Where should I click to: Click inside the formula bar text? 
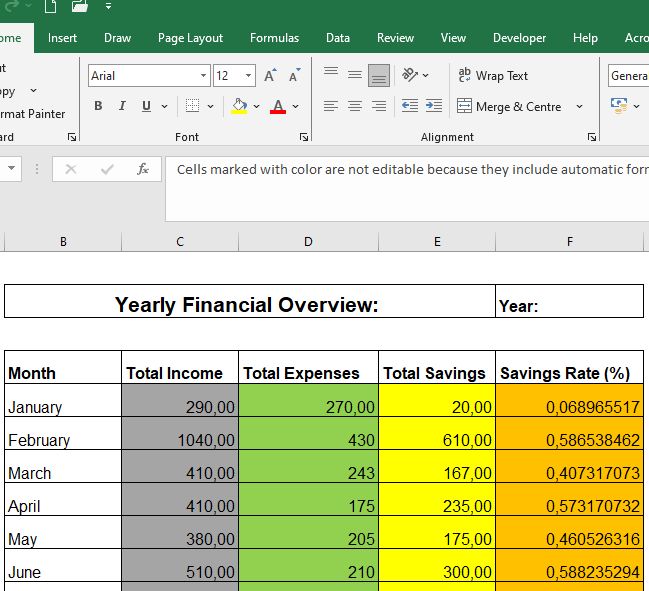point(407,189)
